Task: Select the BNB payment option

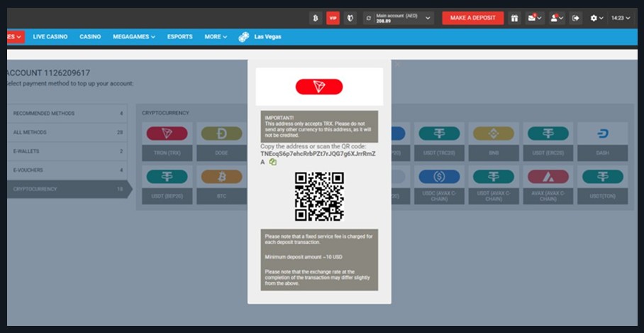Action: pyautogui.click(x=493, y=142)
